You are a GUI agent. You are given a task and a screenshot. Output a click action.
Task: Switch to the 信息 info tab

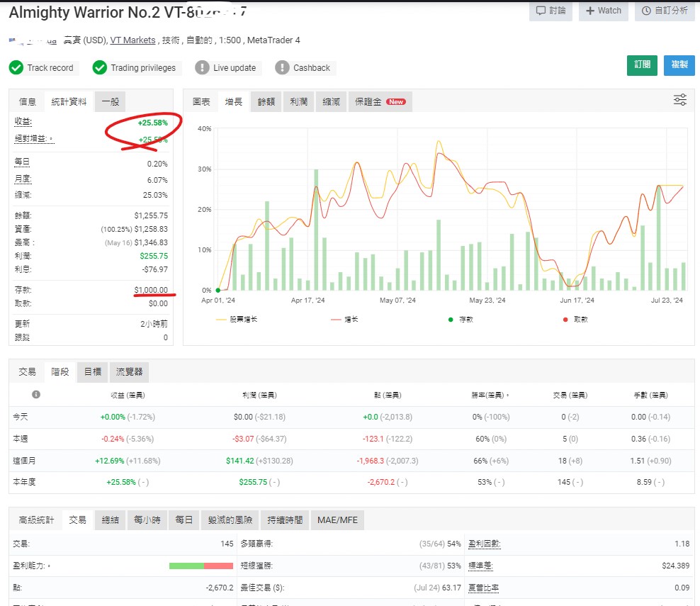[x=27, y=102]
